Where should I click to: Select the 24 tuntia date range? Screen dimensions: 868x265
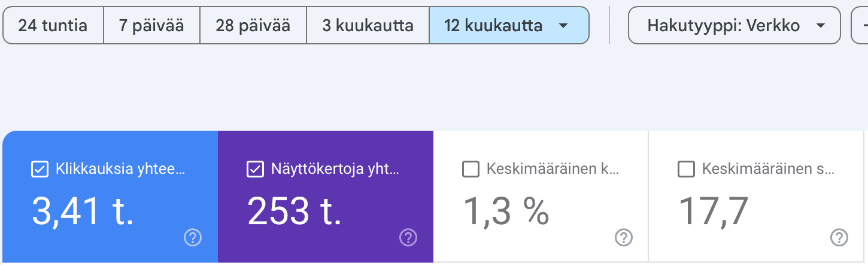[x=53, y=26]
